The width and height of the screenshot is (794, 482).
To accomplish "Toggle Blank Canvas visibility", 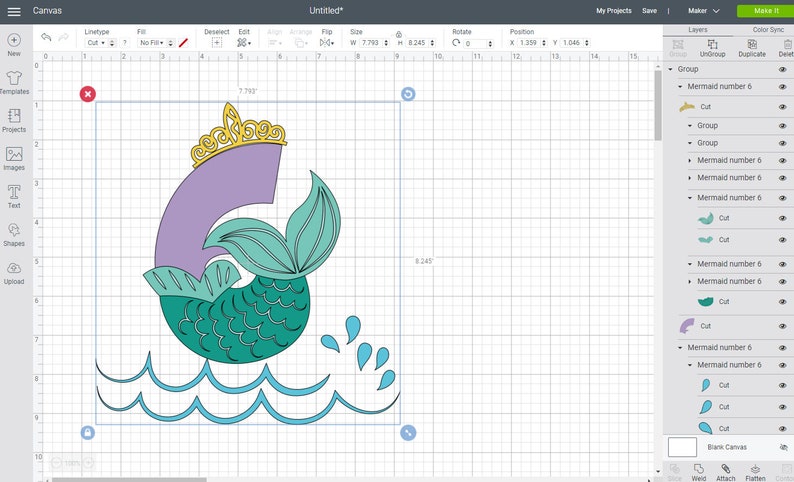I will [783, 447].
